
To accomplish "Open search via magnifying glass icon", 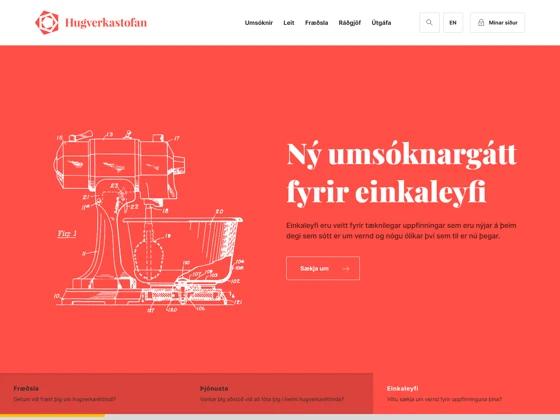I will click(429, 22).
